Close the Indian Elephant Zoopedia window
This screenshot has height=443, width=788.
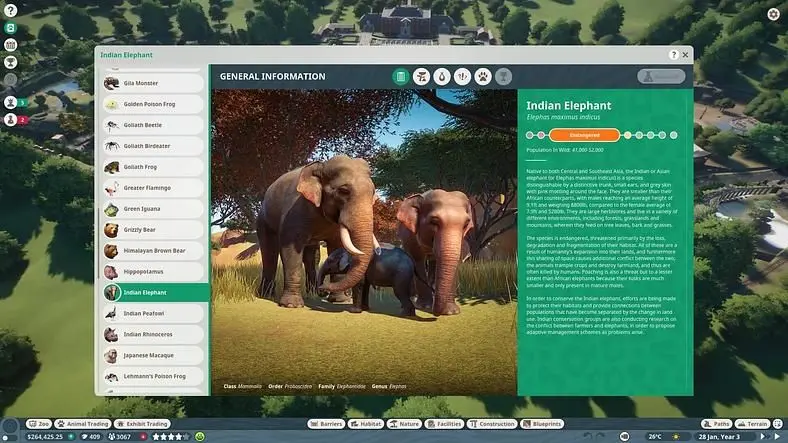[x=685, y=55]
